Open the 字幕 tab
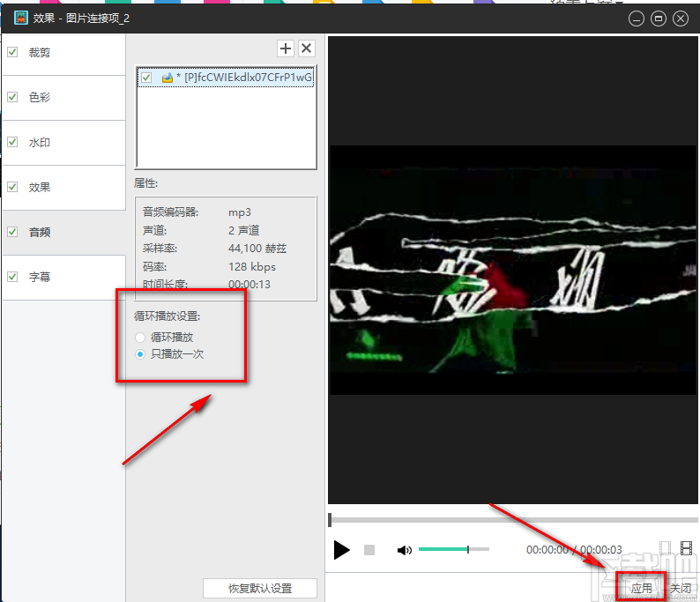The height and width of the screenshot is (602, 700). point(64,278)
